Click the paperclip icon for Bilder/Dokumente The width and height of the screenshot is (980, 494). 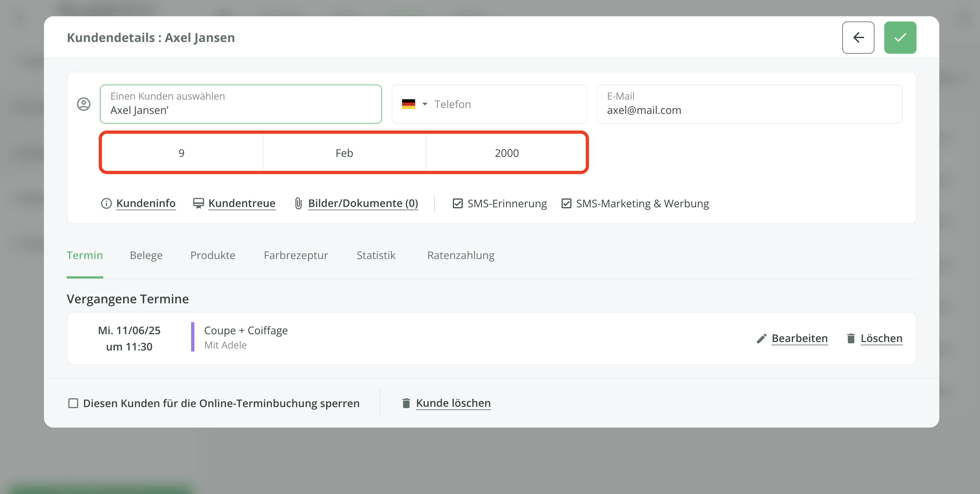point(298,203)
